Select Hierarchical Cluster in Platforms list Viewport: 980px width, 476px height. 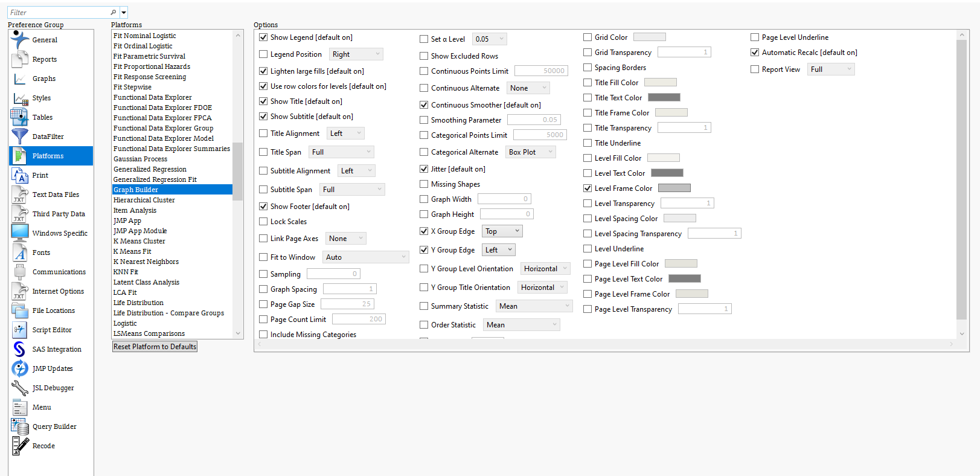pos(144,200)
